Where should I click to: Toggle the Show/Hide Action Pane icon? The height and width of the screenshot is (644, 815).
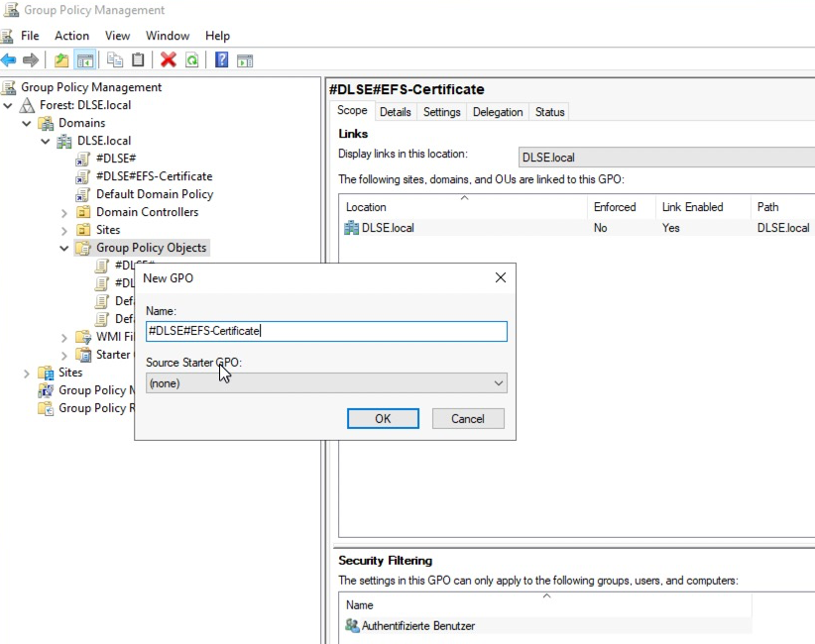(x=244, y=60)
